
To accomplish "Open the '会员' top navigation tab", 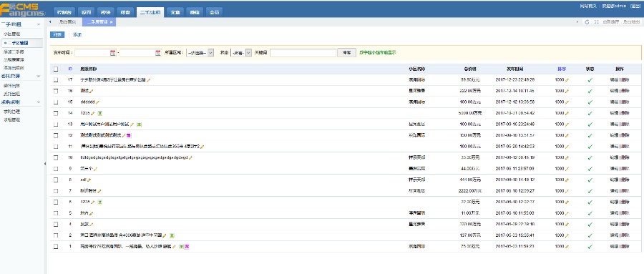I will point(214,12).
